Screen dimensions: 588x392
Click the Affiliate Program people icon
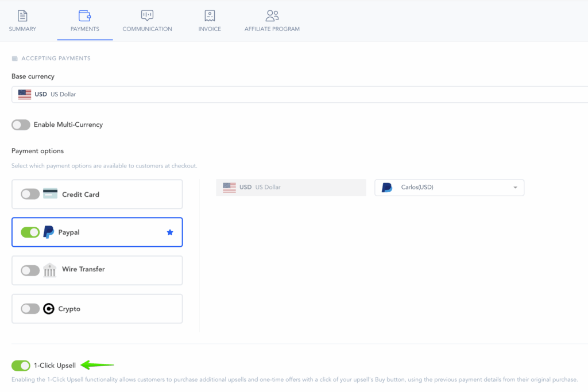pyautogui.click(x=272, y=15)
